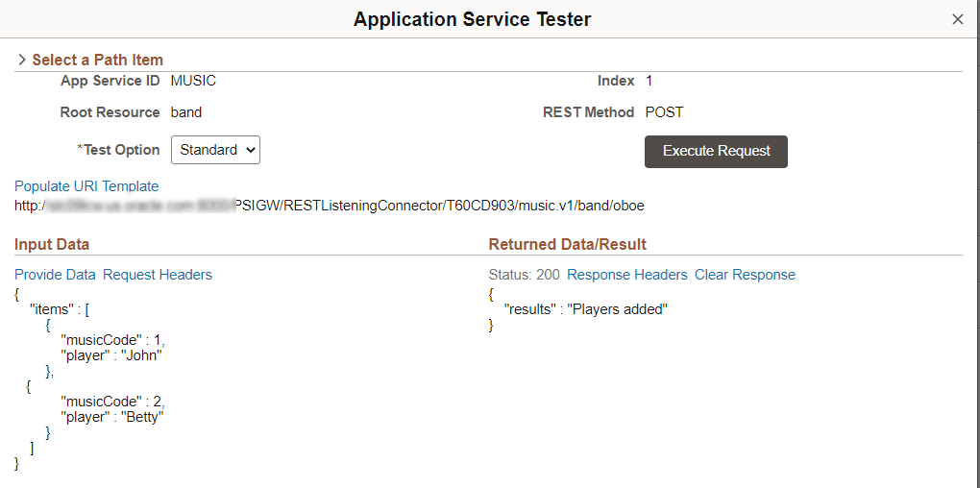Click the "musicCode" : 1 line
The image size is (980, 488).
coord(112,340)
